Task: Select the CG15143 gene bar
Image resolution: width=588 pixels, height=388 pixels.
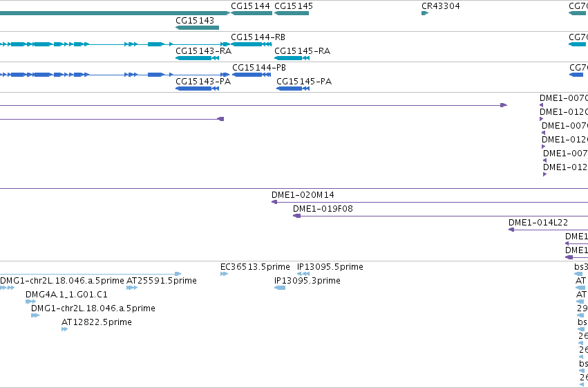Action: click(197, 28)
